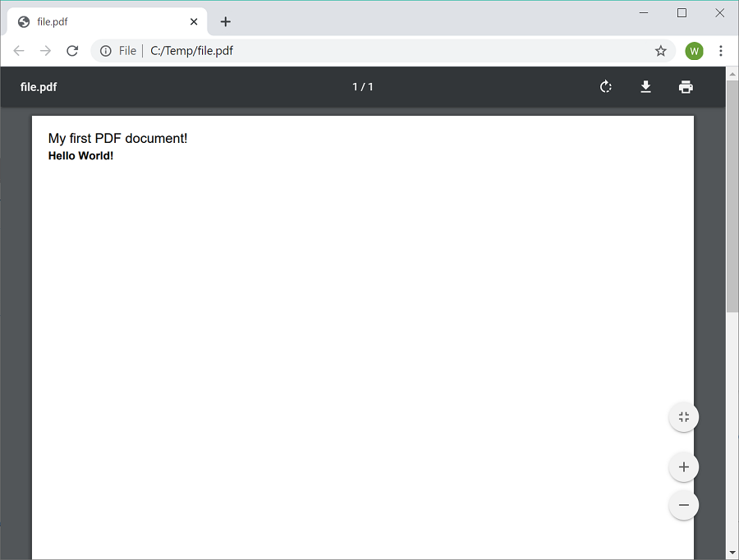Print the PDF document
The height and width of the screenshot is (560, 739).
(x=686, y=87)
